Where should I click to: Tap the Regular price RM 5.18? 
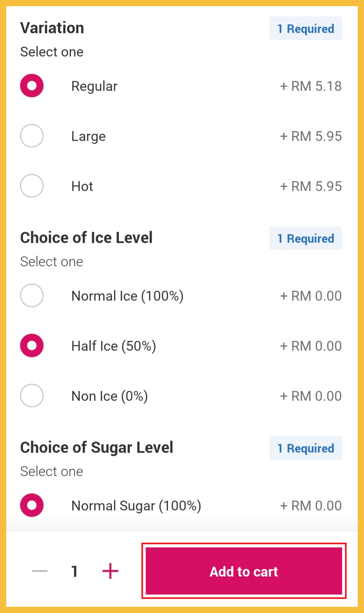click(x=311, y=86)
